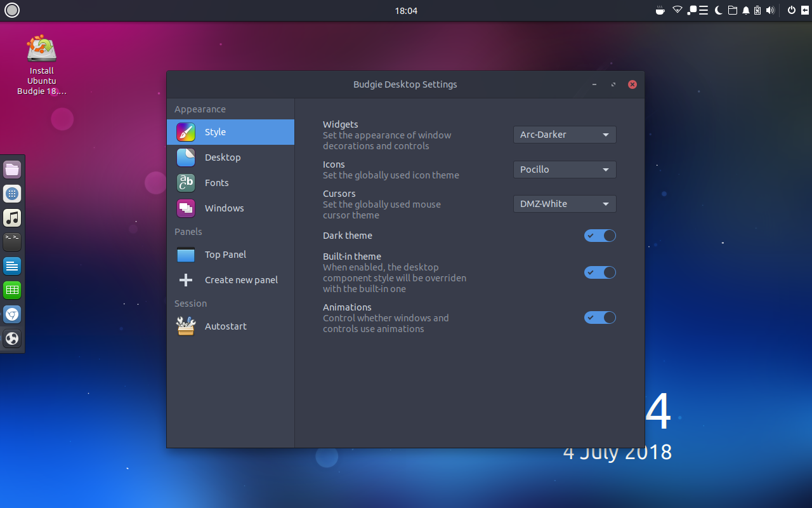This screenshot has width=812, height=508.
Task: Click the '4 July 2018' desktop date widget
Action: point(617,452)
